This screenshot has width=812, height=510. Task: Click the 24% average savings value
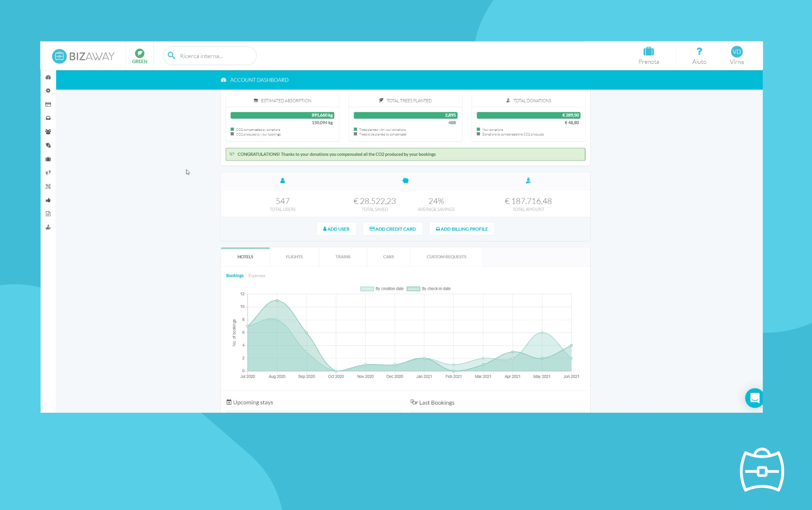(x=436, y=201)
